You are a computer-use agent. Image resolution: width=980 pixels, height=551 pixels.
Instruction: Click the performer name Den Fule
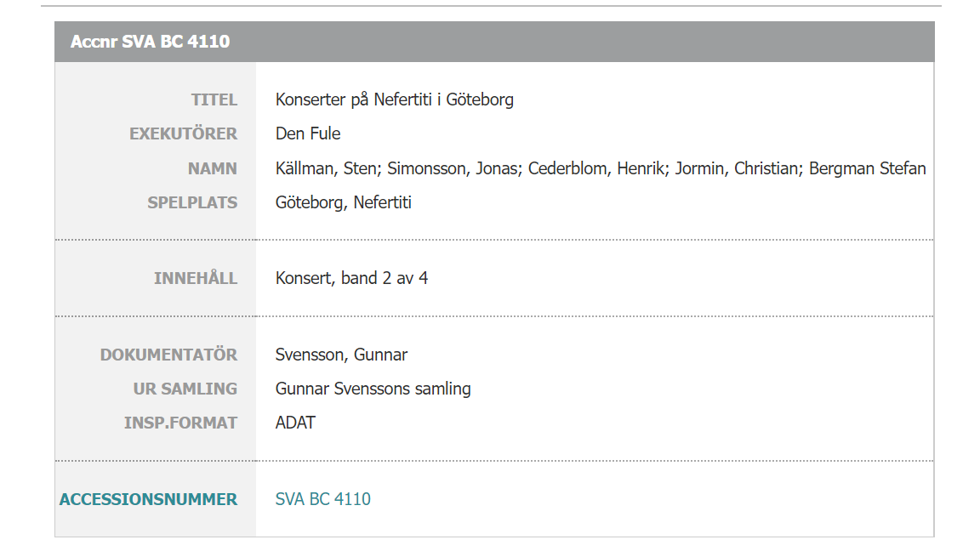point(307,133)
